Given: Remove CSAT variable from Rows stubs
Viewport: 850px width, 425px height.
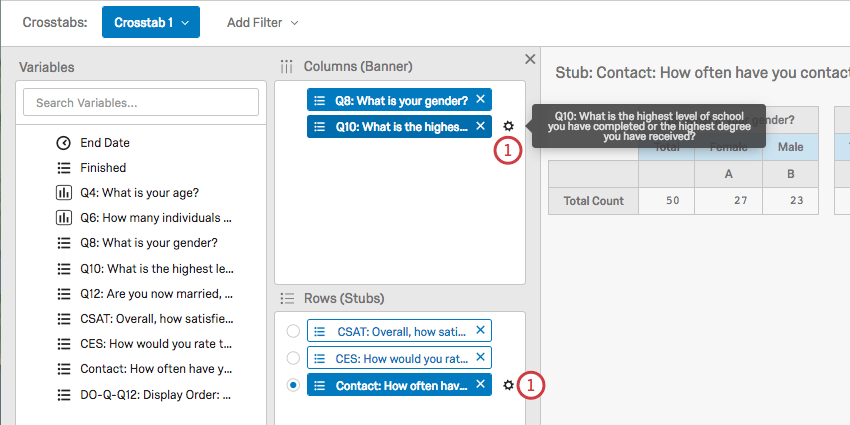Looking at the screenshot, I should (481, 331).
